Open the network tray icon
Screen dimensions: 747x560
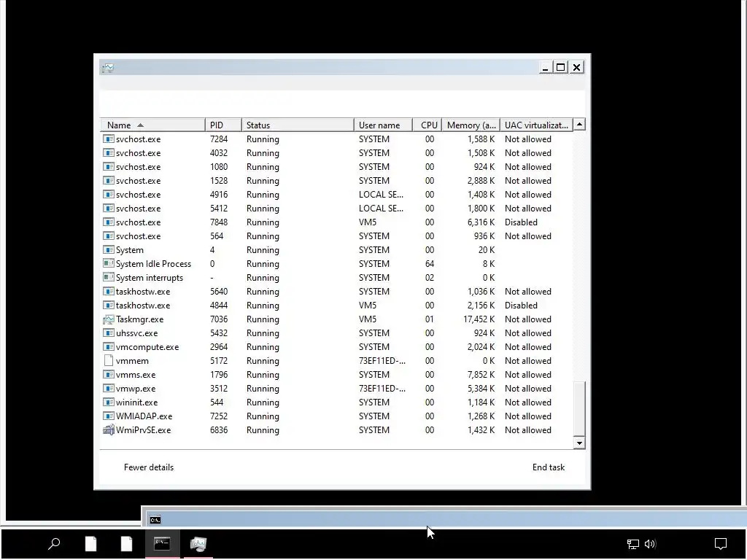(632, 544)
